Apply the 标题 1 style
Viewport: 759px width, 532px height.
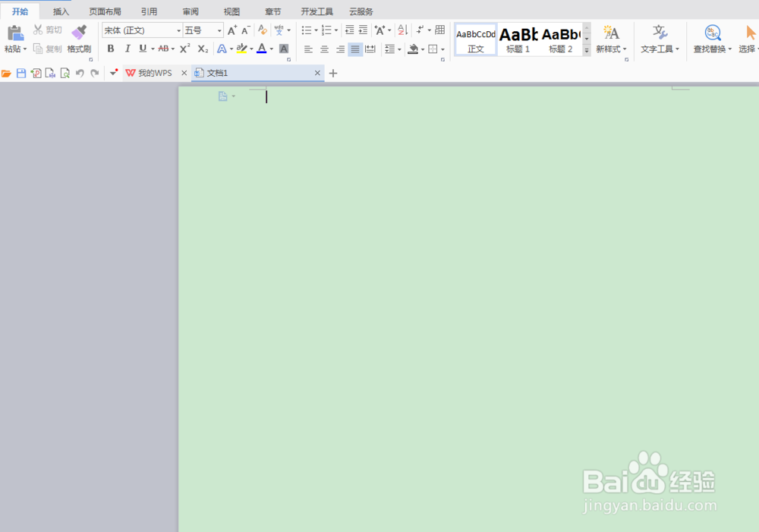tap(518, 39)
